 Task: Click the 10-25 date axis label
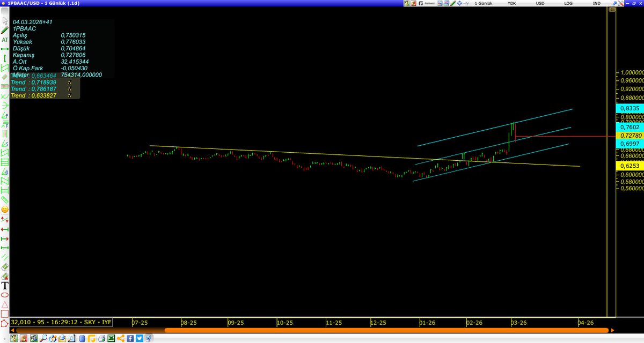(x=285, y=323)
